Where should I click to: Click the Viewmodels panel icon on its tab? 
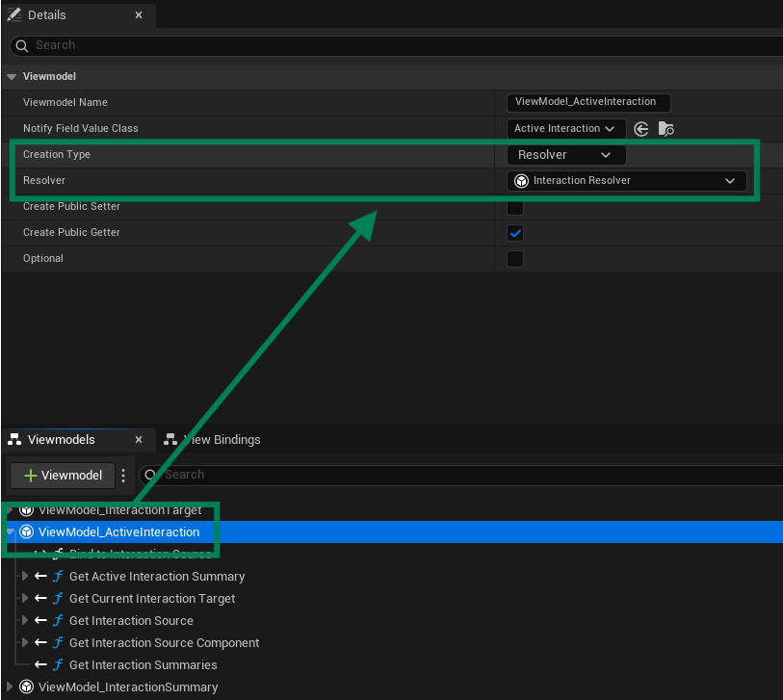13,438
